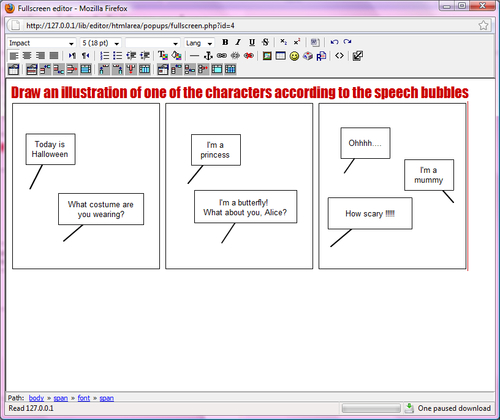
Task: Insert a special character
Action: [x=307, y=56]
